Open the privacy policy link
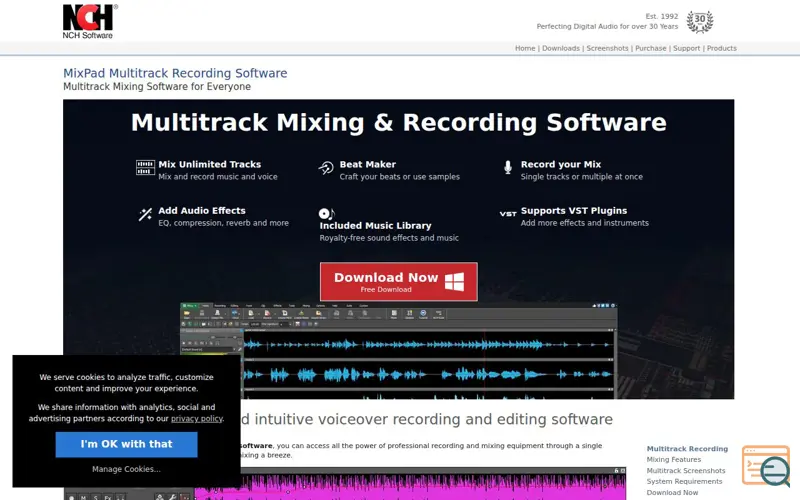Viewport: 800px width, 500px height. (x=196, y=418)
